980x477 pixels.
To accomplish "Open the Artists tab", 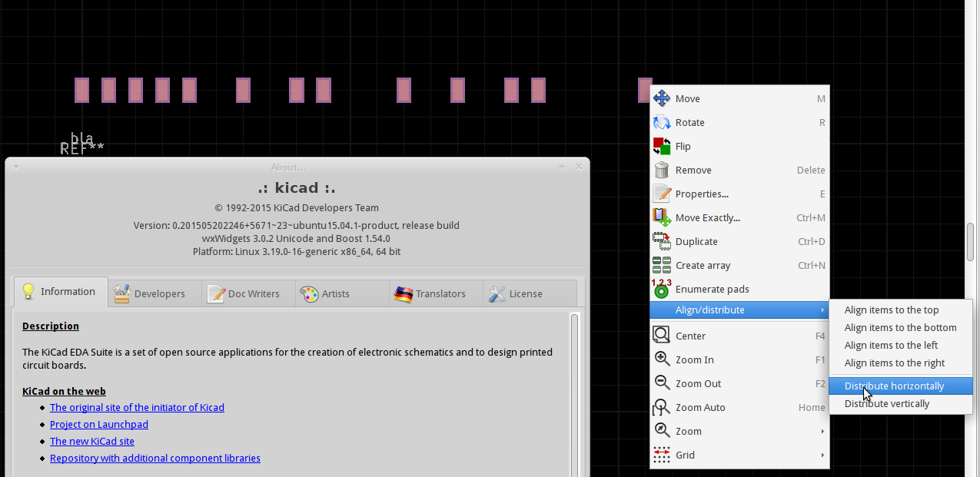I will pyautogui.click(x=343, y=293).
